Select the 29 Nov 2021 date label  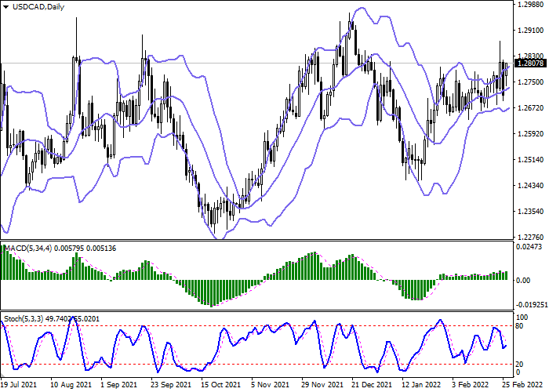click(x=322, y=384)
